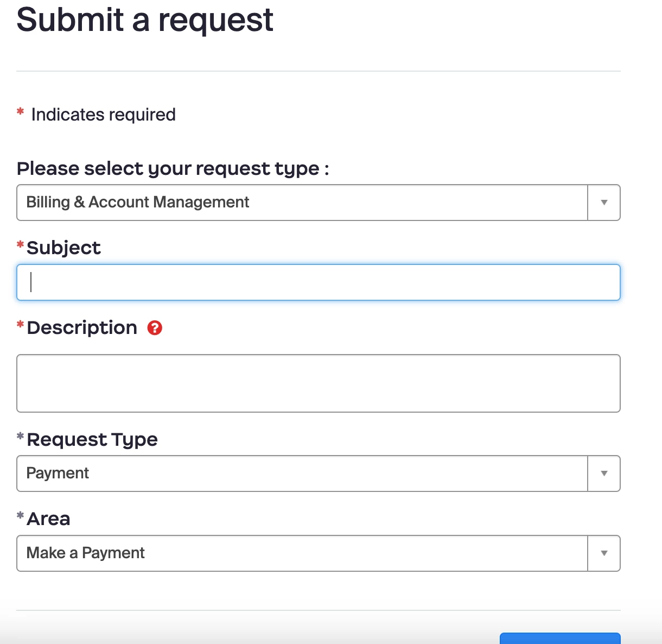This screenshot has width=662, height=644.
Task: Click the Please select your request type label
Action: coord(173,168)
